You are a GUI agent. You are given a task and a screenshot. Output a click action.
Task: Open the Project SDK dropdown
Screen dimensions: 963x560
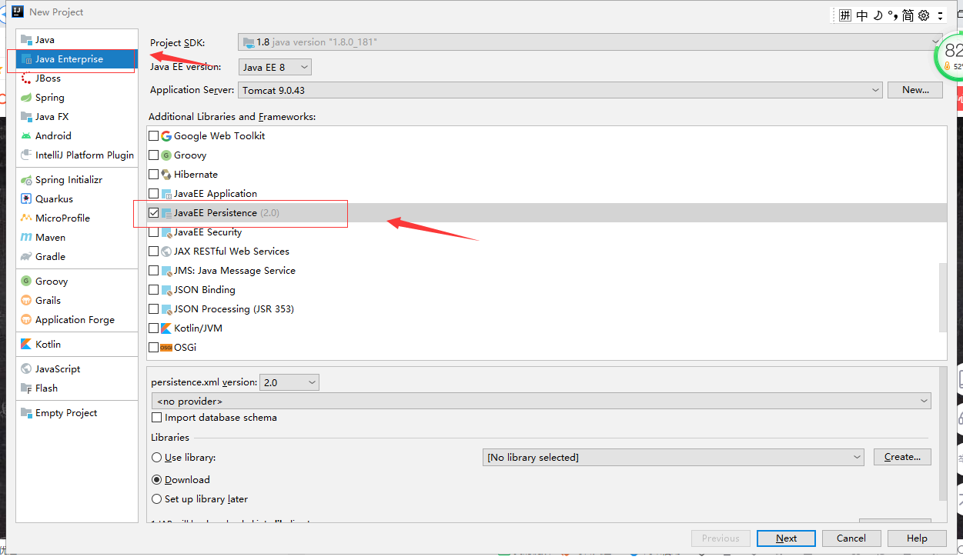tap(590, 42)
